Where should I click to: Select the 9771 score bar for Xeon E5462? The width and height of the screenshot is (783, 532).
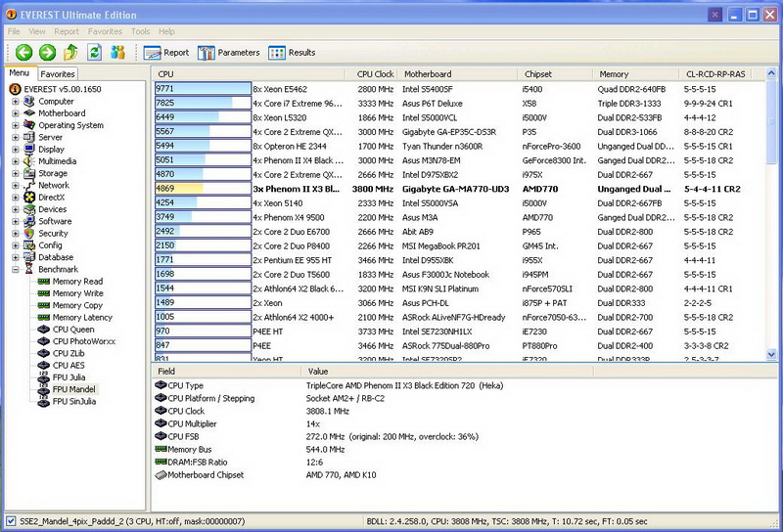point(203,89)
